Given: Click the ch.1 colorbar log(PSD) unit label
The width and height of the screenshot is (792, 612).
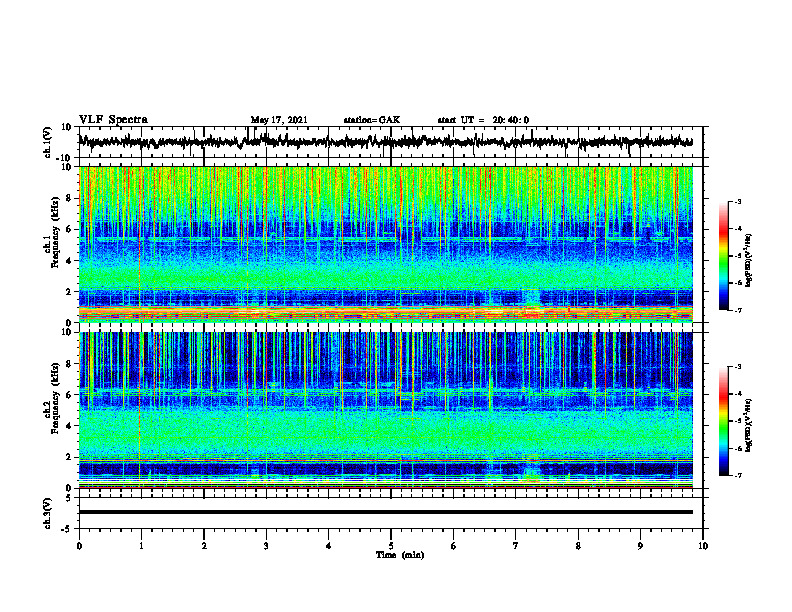Looking at the screenshot, I should (748, 261).
